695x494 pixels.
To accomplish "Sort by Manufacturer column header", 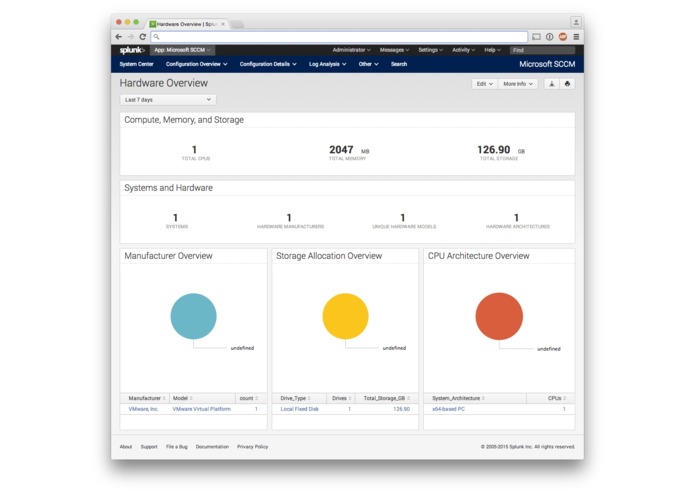I will [146, 398].
